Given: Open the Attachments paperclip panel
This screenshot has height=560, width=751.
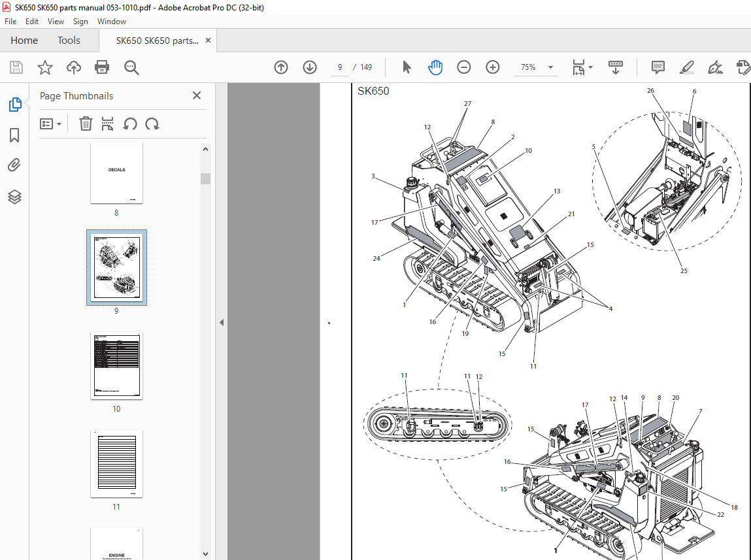Looking at the screenshot, I should tap(14, 165).
